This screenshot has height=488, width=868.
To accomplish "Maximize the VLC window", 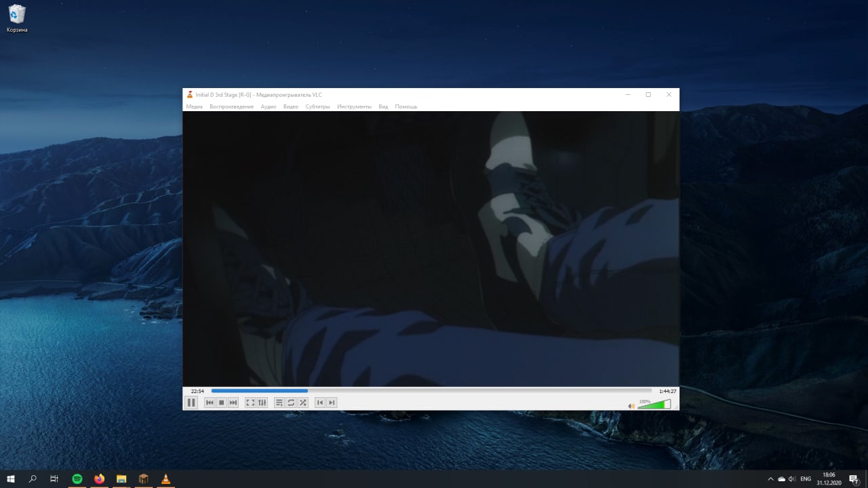I will pyautogui.click(x=648, y=94).
